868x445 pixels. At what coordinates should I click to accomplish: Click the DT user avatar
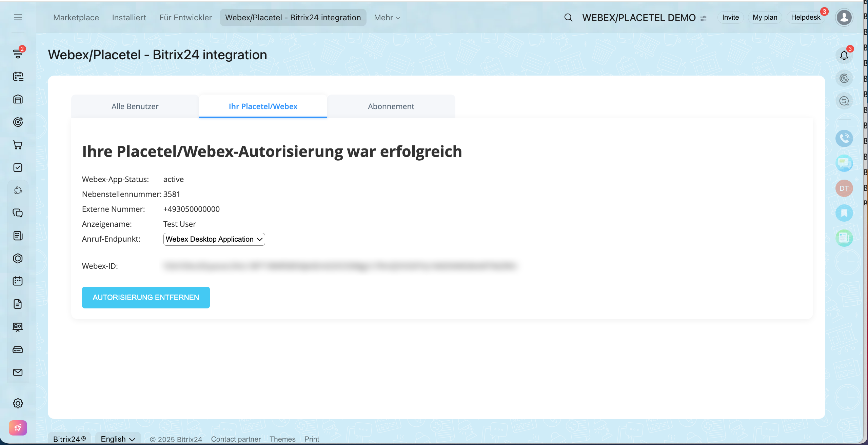click(844, 188)
